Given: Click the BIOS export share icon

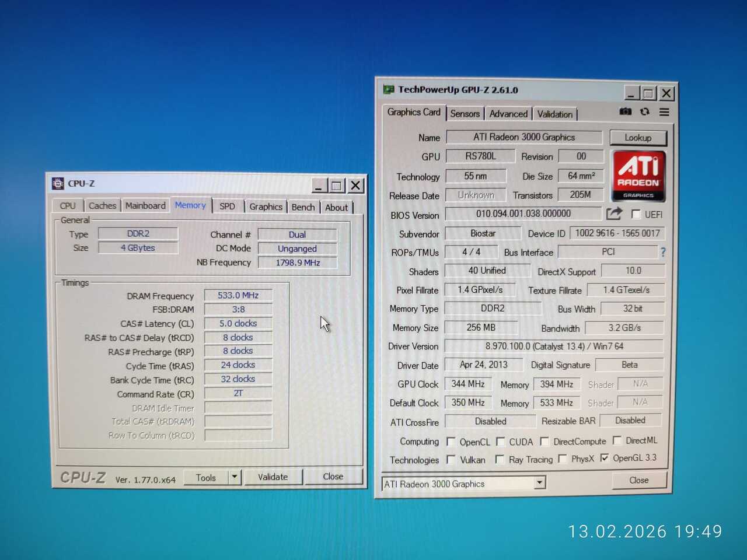Looking at the screenshot, I should pyautogui.click(x=614, y=214).
